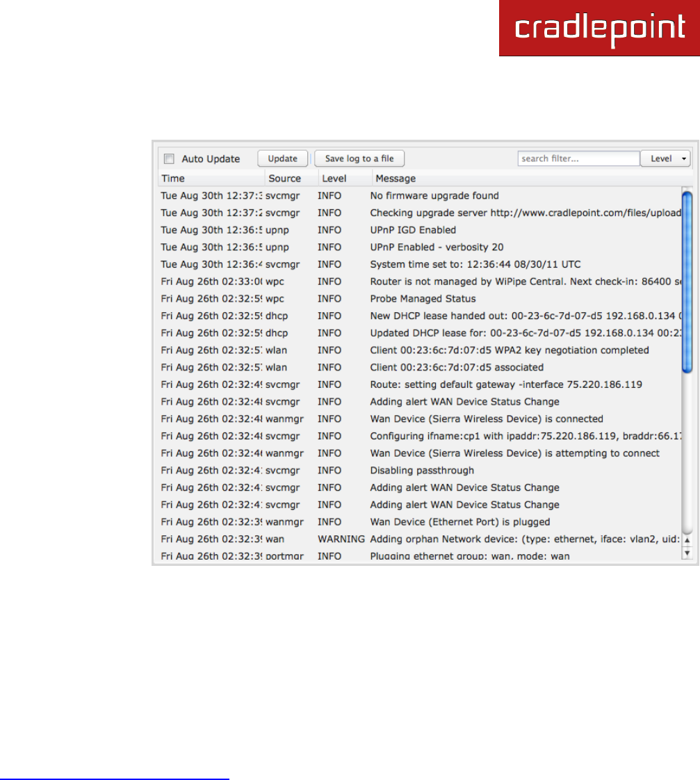Select 'Wan Device (Ethernet Port) is plugged'

pos(419,522)
